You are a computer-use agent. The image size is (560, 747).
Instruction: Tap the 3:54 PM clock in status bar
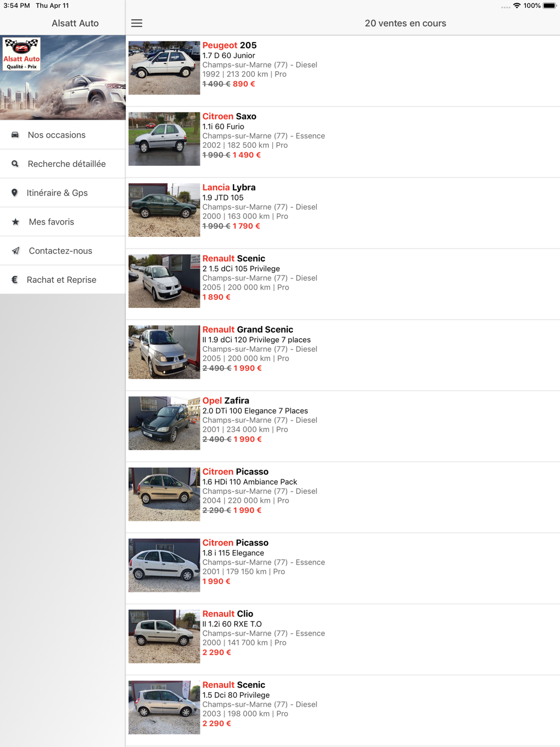click(17, 6)
